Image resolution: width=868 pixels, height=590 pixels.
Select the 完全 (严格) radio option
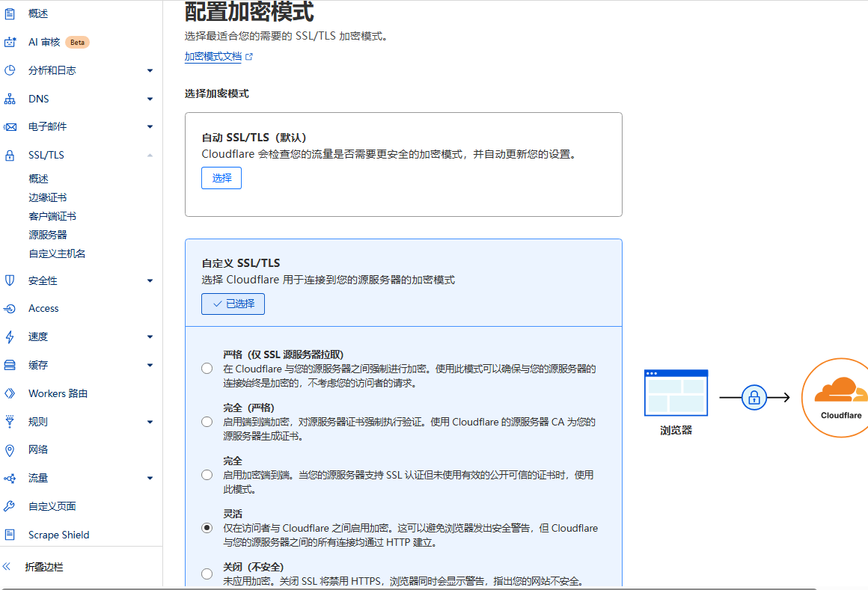coord(207,422)
